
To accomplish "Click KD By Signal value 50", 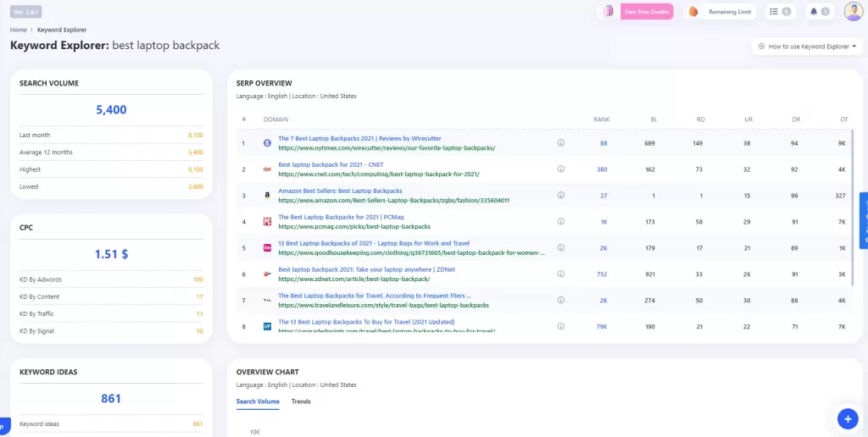I will click(200, 331).
